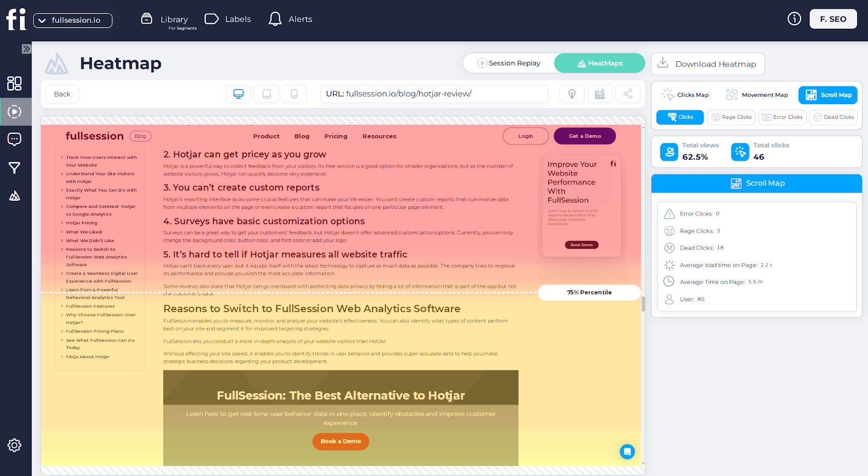Viewport: 868px width, 476px height.
Task: Open Blog in the page nav
Action: [302, 136]
